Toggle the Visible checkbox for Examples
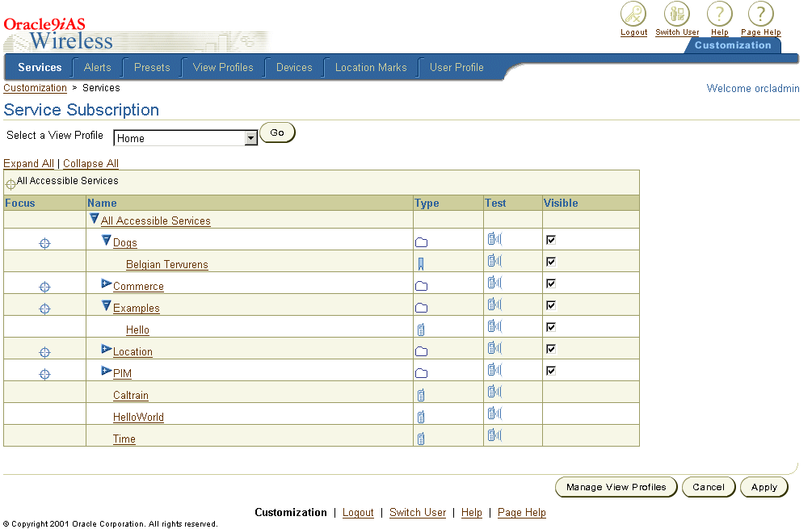Image resolution: width=812 pixels, height=529 pixels. [x=551, y=304]
